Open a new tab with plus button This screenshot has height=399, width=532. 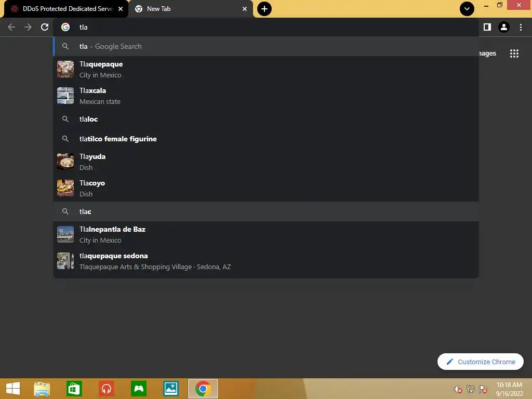(x=264, y=9)
